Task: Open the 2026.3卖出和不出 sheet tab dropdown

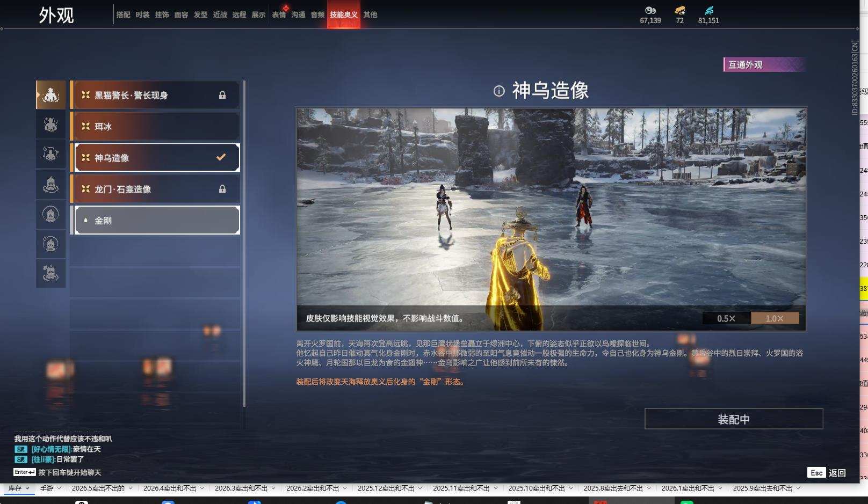Action: pyautogui.click(x=273, y=488)
